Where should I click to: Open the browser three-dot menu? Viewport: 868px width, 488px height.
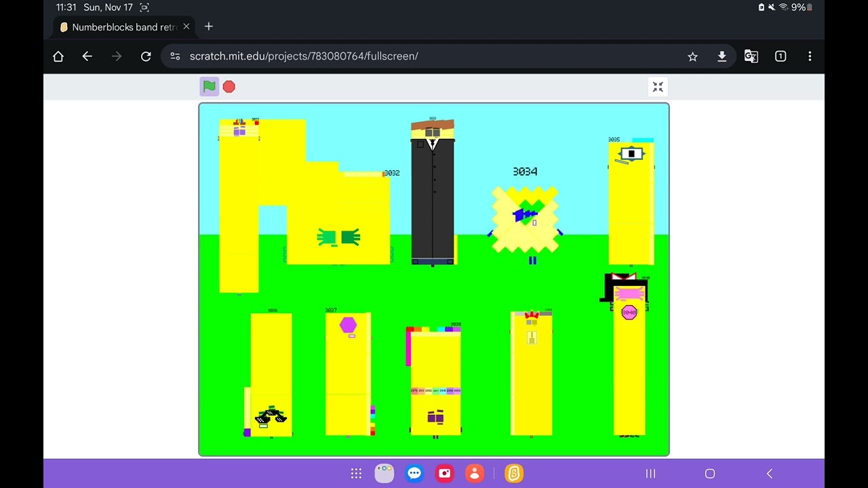[810, 56]
